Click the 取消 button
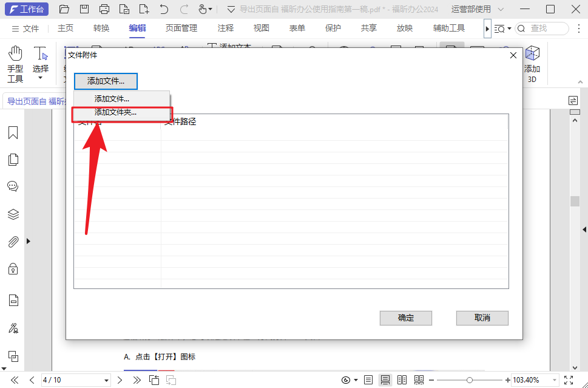Screen dimensions: 588x388 pos(482,318)
